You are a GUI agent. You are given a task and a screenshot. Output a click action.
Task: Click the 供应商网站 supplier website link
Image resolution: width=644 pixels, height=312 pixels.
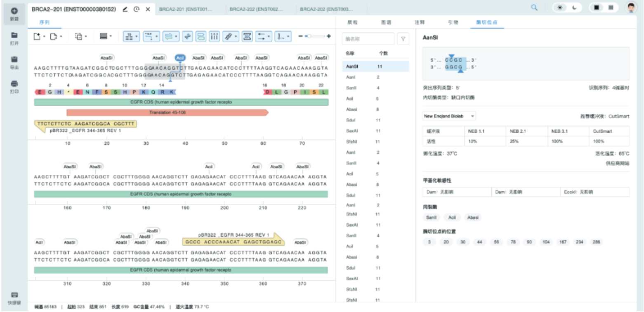(617, 163)
